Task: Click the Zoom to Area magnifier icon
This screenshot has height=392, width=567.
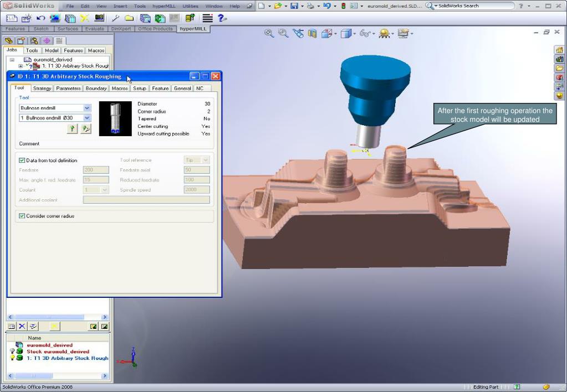Action: (x=283, y=34)
